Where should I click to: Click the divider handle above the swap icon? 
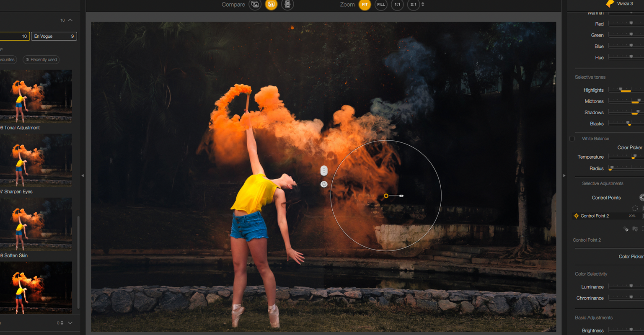pos(324,171)
